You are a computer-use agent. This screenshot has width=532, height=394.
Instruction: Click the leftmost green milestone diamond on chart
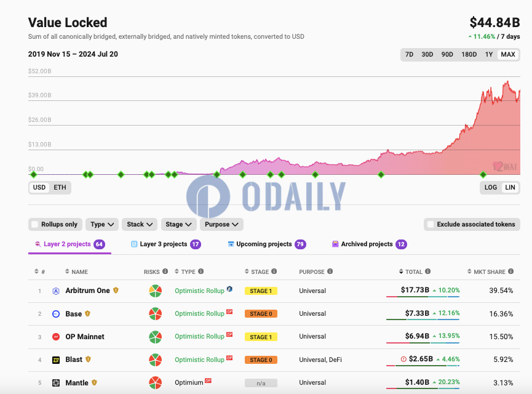click(33, 175)
